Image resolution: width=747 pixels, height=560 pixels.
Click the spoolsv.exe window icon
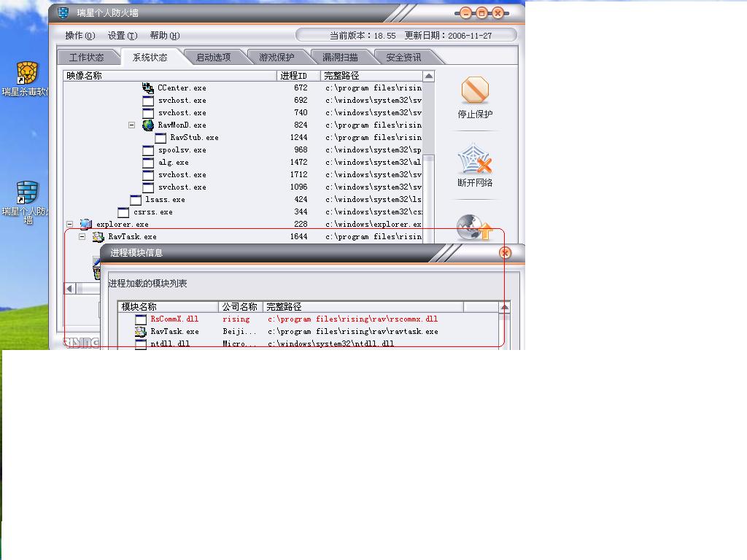click(x=148, y=150)
